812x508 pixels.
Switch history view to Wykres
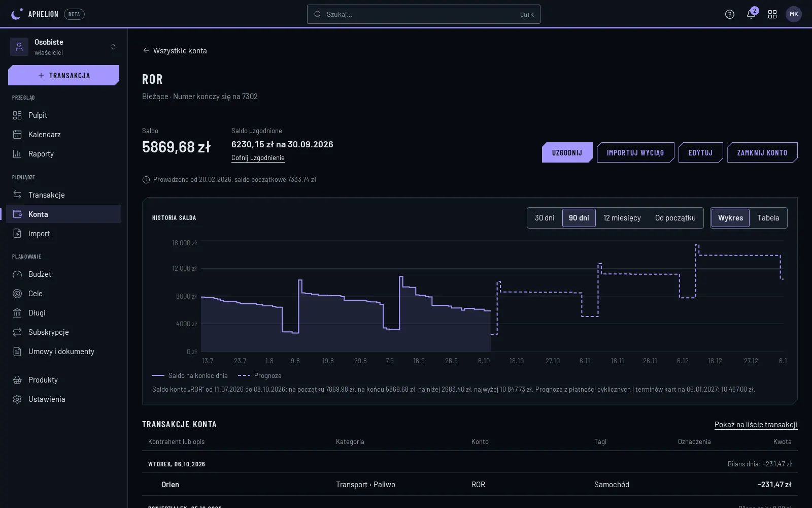pyautogui.click(x=730, y=218)
